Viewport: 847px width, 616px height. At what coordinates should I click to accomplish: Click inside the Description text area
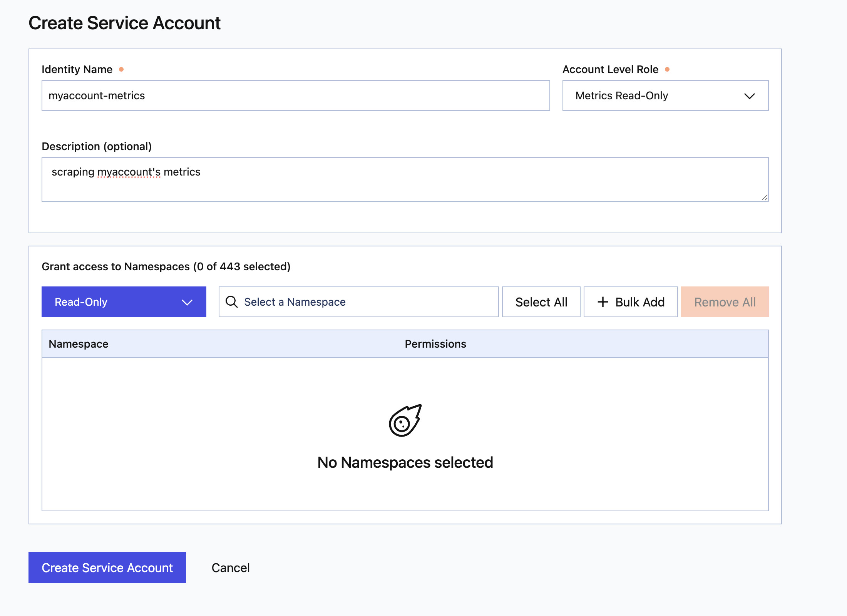click(404, 179)
